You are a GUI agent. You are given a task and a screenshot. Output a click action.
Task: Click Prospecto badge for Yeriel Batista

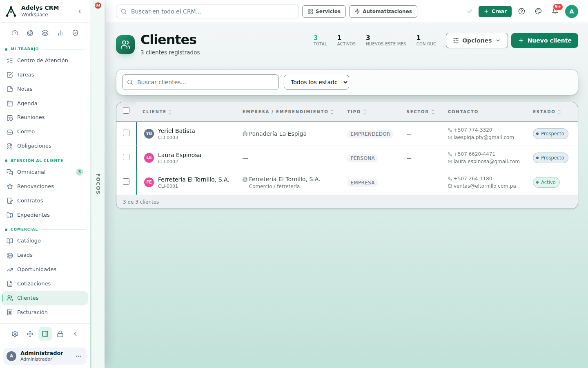(x=550, y=134)
